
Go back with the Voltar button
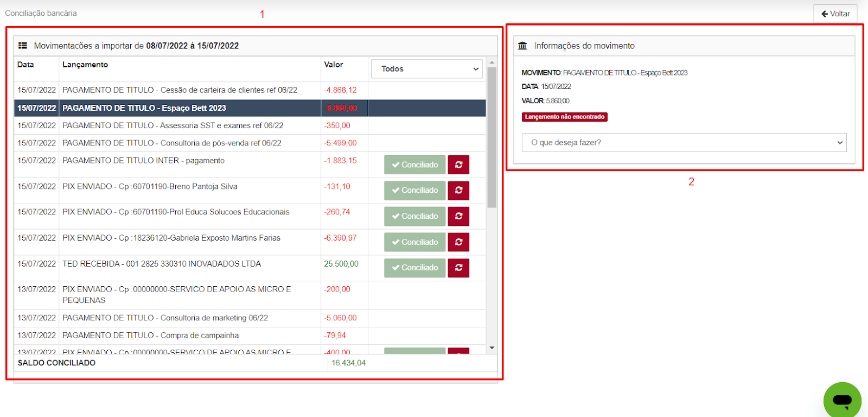click(x=835, y=14)
